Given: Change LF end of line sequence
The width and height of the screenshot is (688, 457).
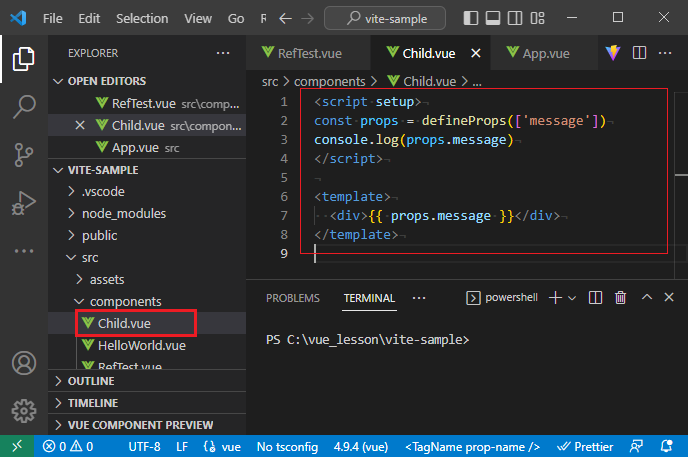Looking at the screenshot, I should (x=182, y=446).
